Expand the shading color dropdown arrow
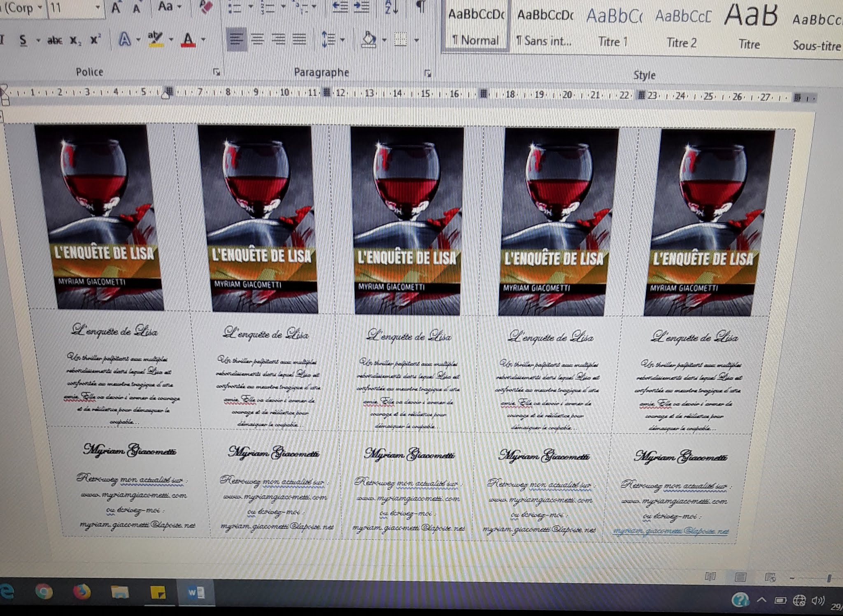 coord(384,40)
